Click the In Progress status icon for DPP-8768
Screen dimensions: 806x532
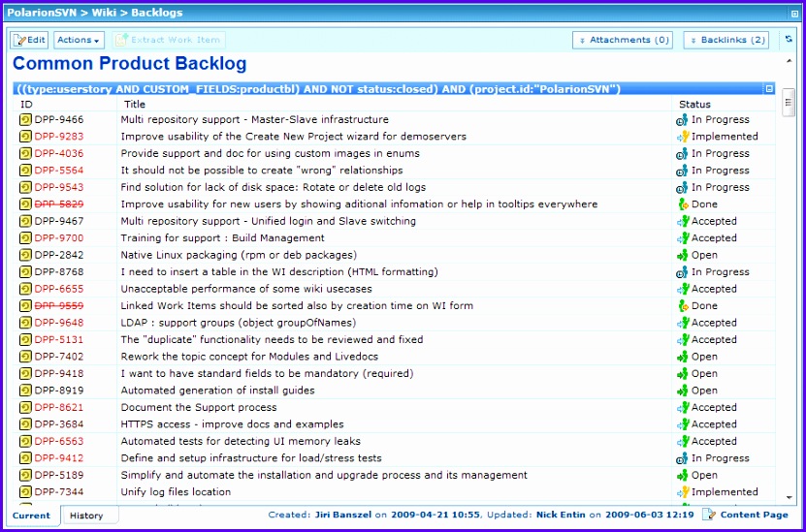coord(682,272)
